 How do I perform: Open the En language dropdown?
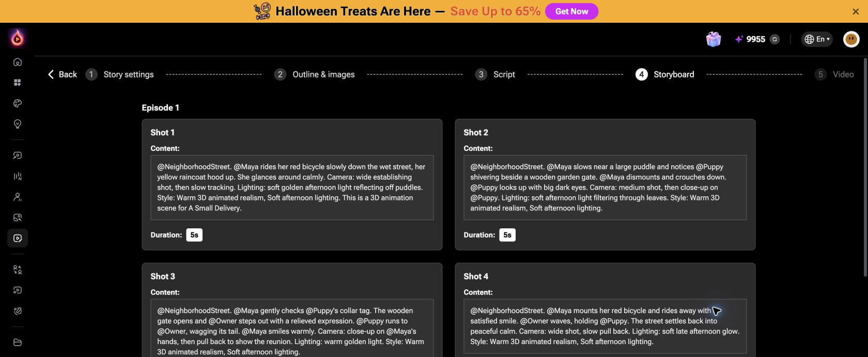click(817, 39)
